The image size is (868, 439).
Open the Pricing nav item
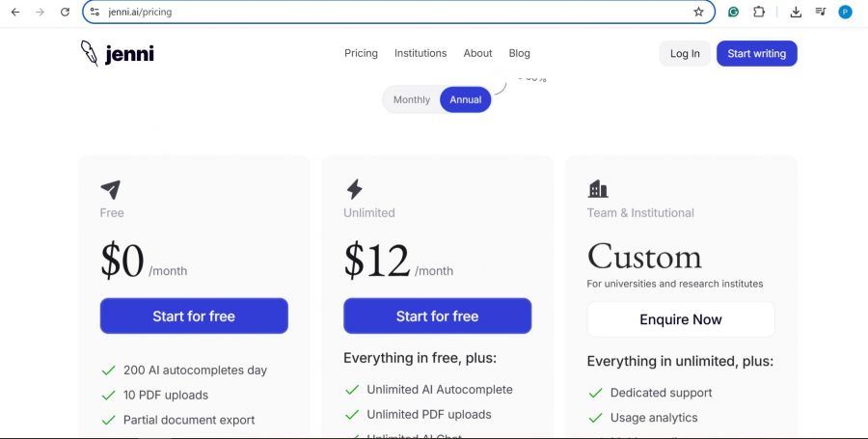[361, 53]
